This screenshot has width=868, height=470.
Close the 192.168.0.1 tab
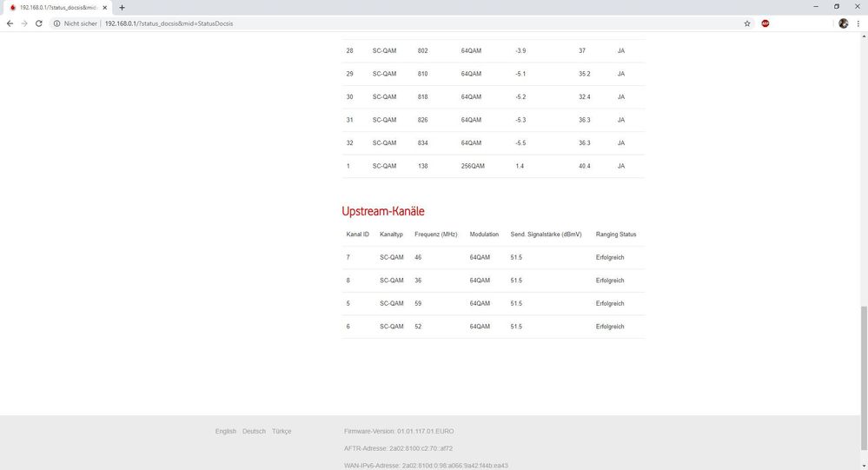(104, 8)
